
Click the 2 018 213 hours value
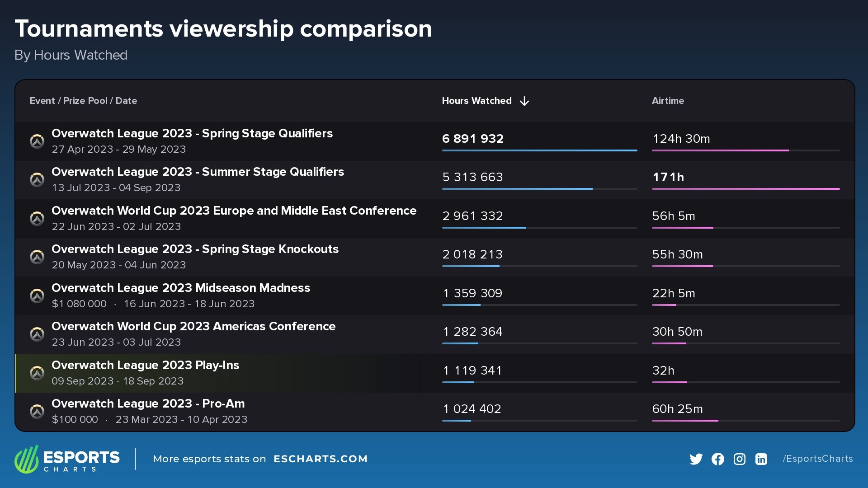[472, 254]
